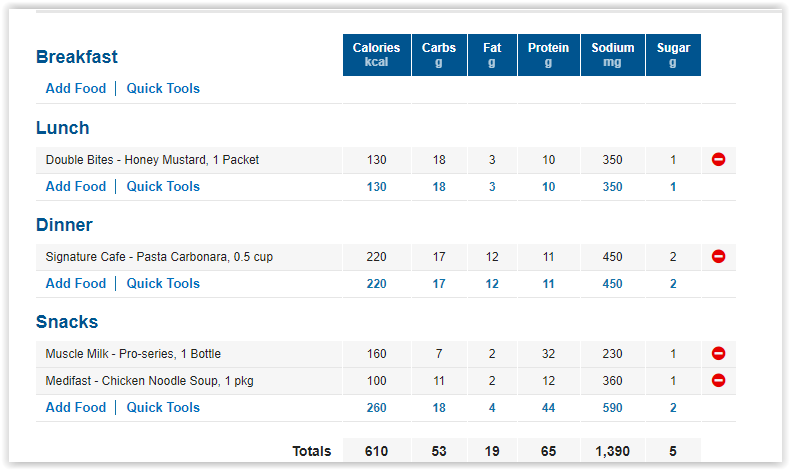Open Quick Tools under Snacks
The width and height of the screenshot is (790, 470).
(x=163, y=407)
